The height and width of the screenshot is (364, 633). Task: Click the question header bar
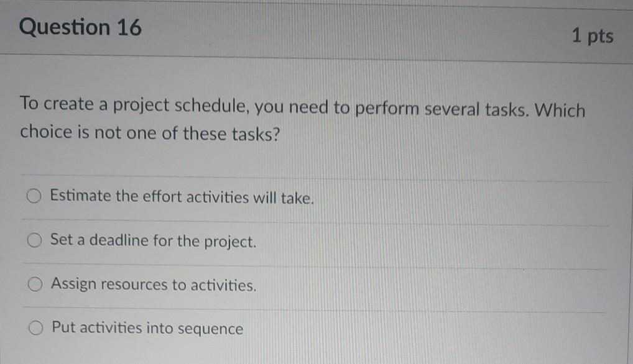(x=373, y=28)
